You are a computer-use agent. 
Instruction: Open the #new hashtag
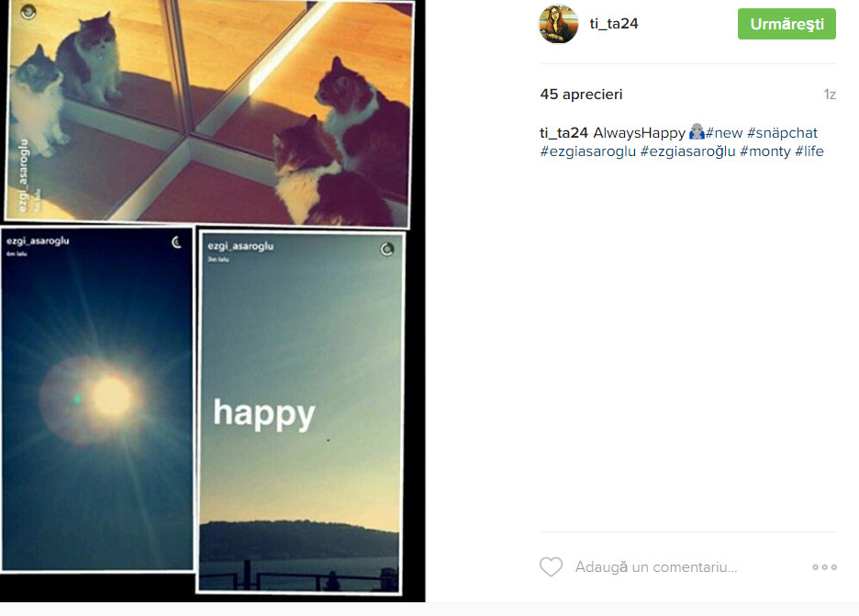pos(724,132)
